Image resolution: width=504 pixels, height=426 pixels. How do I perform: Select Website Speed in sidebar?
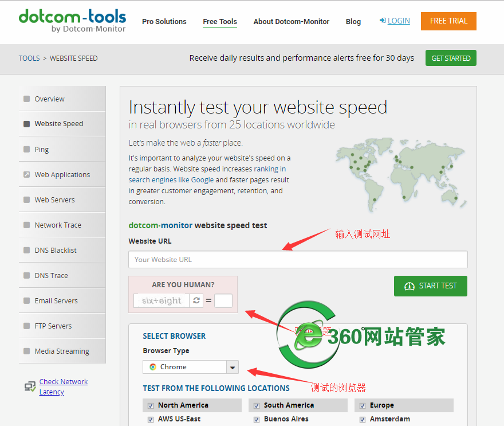click(62, 124)
